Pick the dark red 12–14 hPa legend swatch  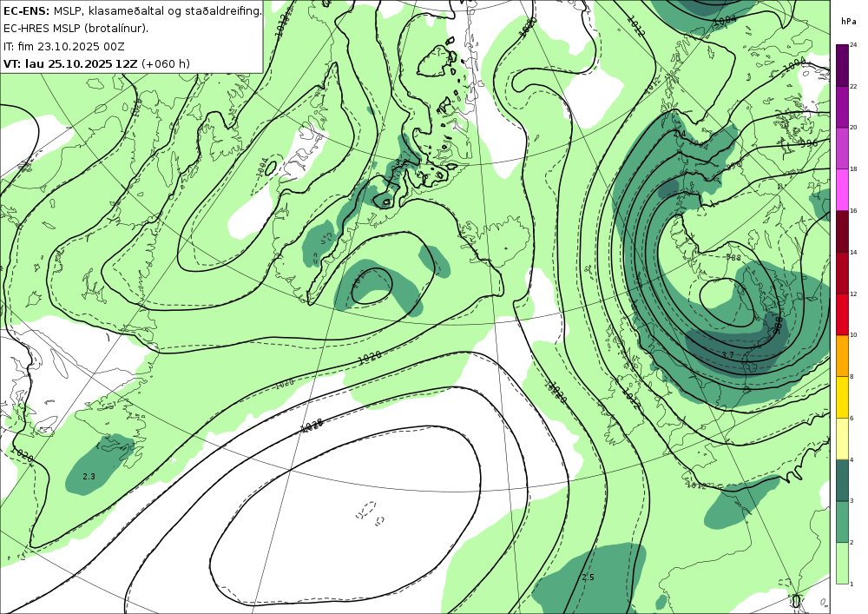point(843,273)
